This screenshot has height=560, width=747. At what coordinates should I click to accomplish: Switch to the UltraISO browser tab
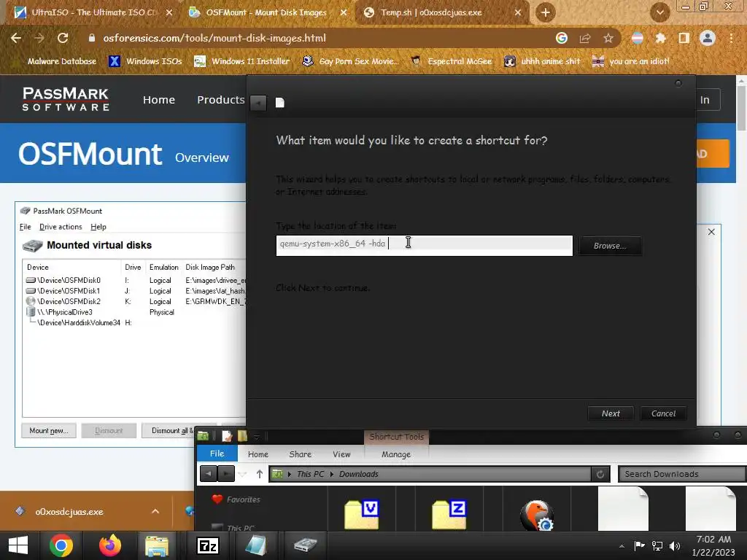point(93,12)
